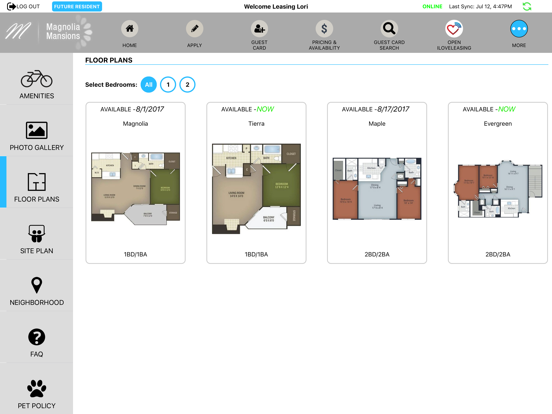The height and width of the screenshot is (414, 552).
Task: Click the ONLINE status indicator
Action: click(432, 6)
